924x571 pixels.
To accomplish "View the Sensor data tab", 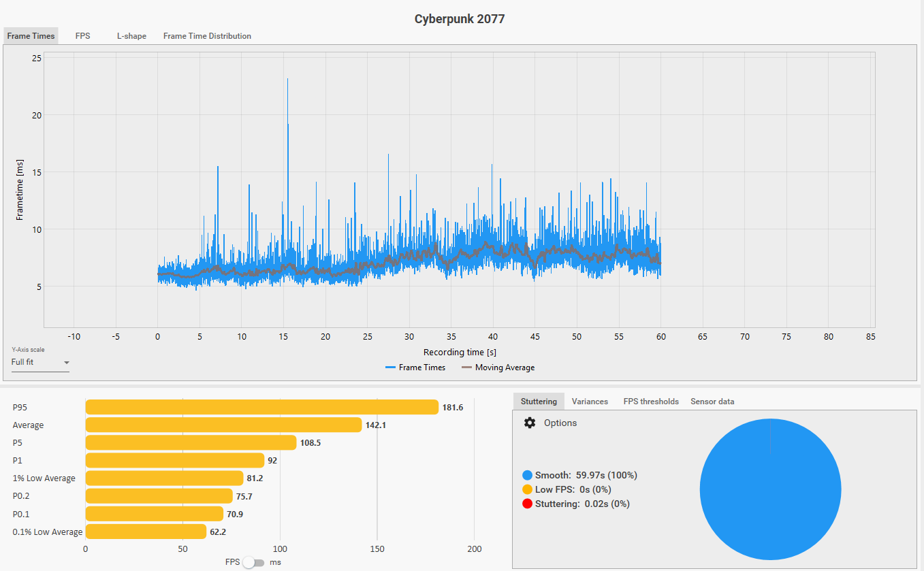I will pos(712,402).
